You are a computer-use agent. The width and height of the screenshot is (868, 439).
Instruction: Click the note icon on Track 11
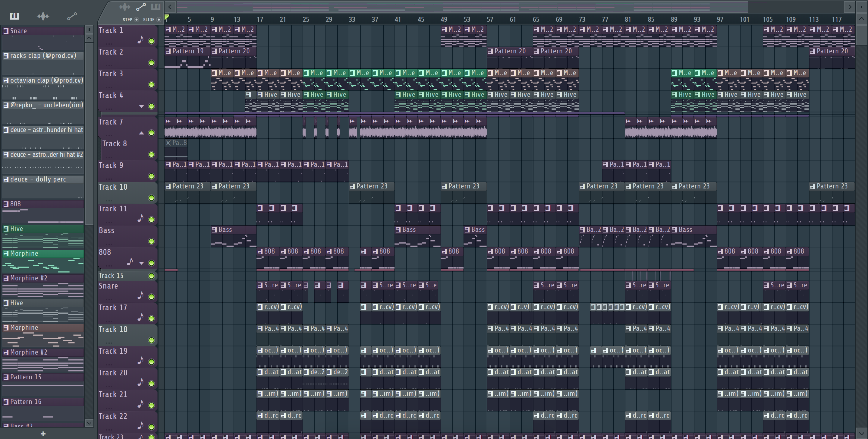pos(140,218)
